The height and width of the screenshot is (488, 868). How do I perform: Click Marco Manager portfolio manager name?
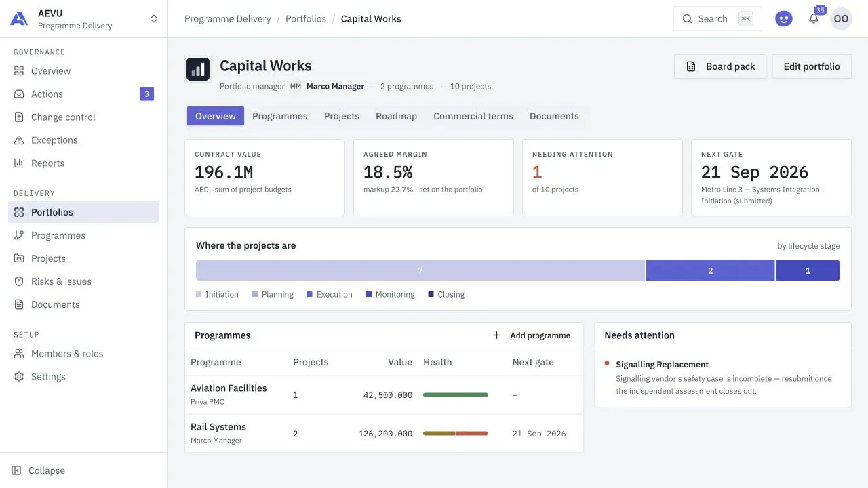335,87
